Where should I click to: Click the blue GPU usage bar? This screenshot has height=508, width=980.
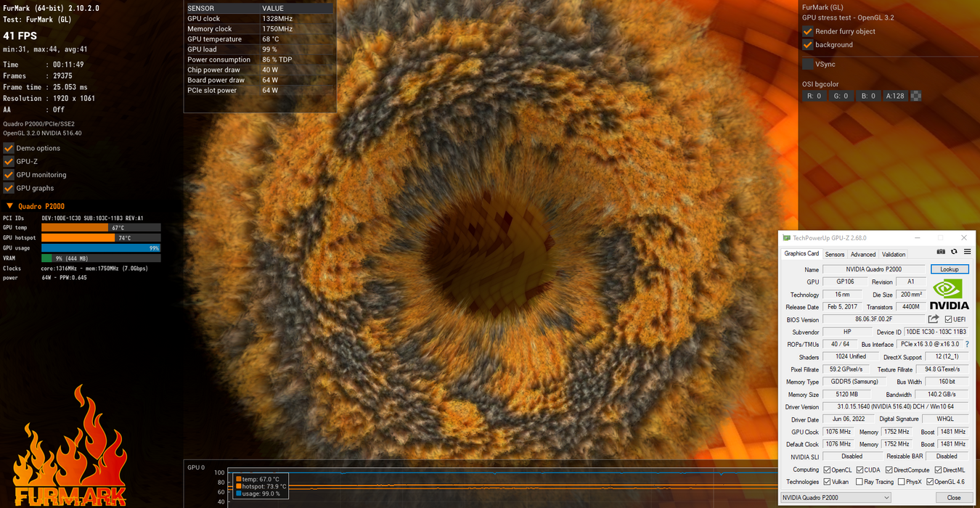pos(100,248)
